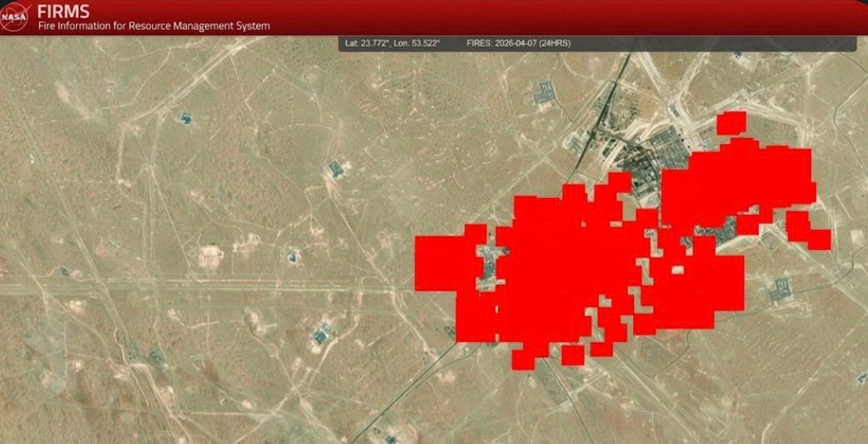
Task: Click the Lat 23.772° Lon 53.522° coordinate readout
Action: 392,43
